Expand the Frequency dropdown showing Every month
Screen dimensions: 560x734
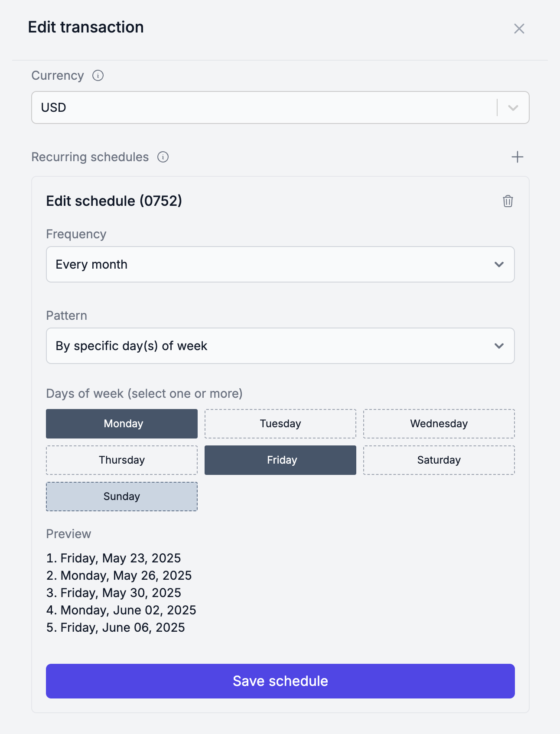280,264
